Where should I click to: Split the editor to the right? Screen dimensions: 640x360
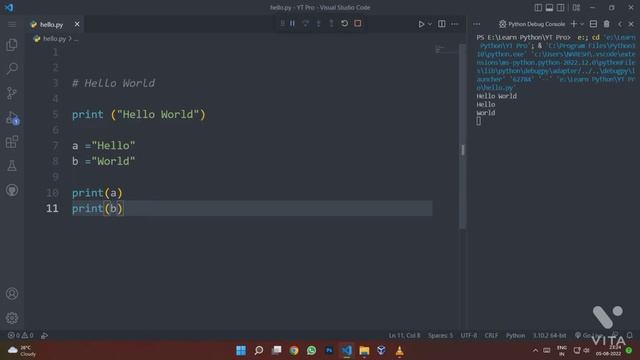[442, 24]
